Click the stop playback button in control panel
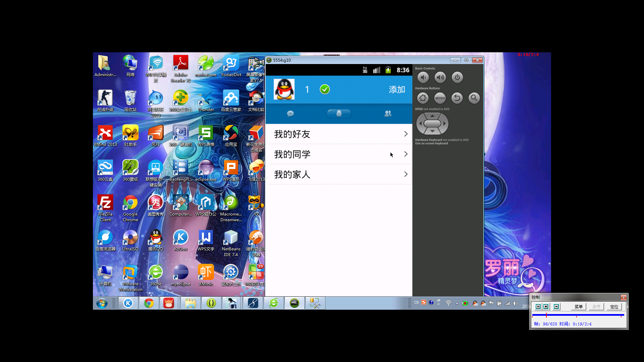 pos(546,307)
